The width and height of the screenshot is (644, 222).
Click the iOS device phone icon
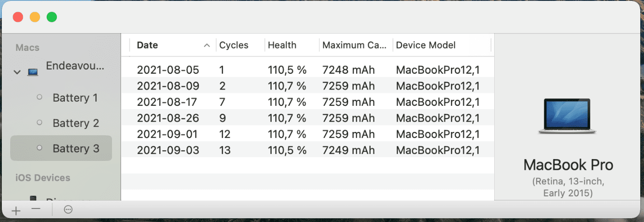(x=33, y=199)
